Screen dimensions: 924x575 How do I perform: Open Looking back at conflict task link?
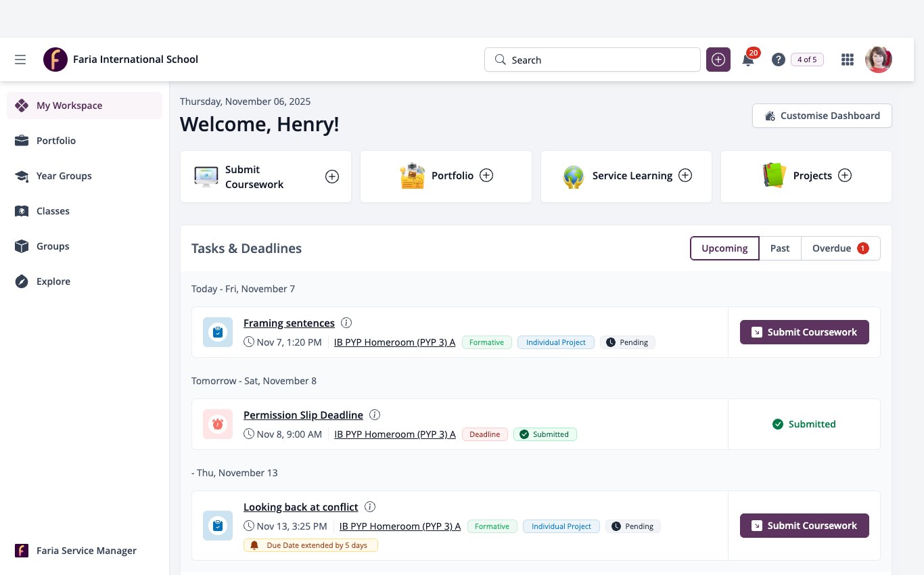[301, 507]
